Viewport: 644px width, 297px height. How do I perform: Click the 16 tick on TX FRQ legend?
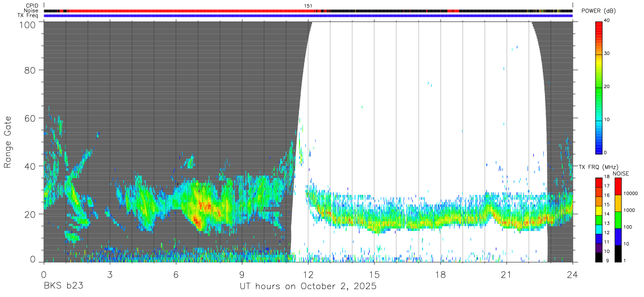[607, 195]
